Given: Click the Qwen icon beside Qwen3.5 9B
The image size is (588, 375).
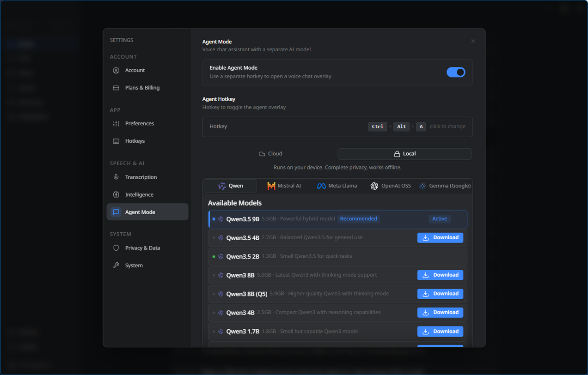Looking at the screenshot, I should [x=220, y=219].
